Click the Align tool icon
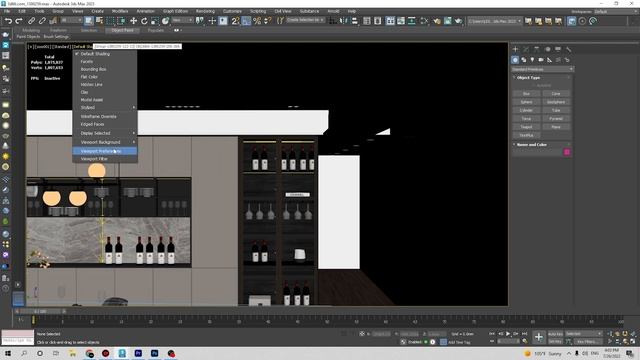The height and width of the screenshot is (360, 640). click(354, 21)
